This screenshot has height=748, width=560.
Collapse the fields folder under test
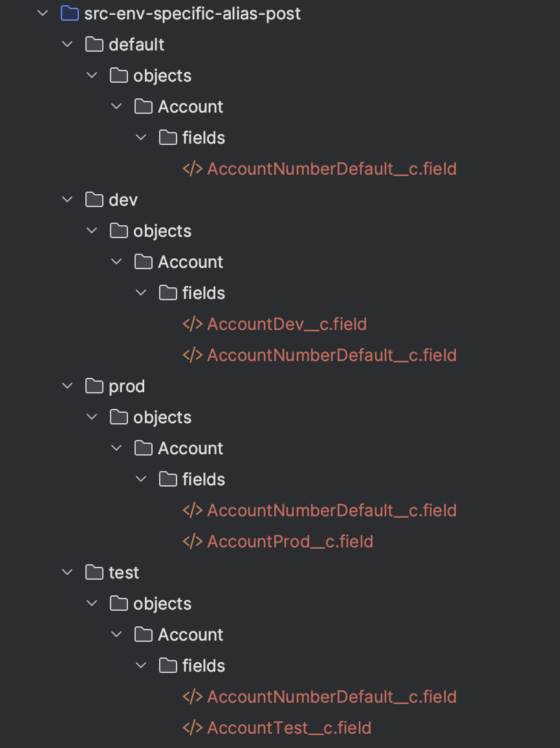141,666
